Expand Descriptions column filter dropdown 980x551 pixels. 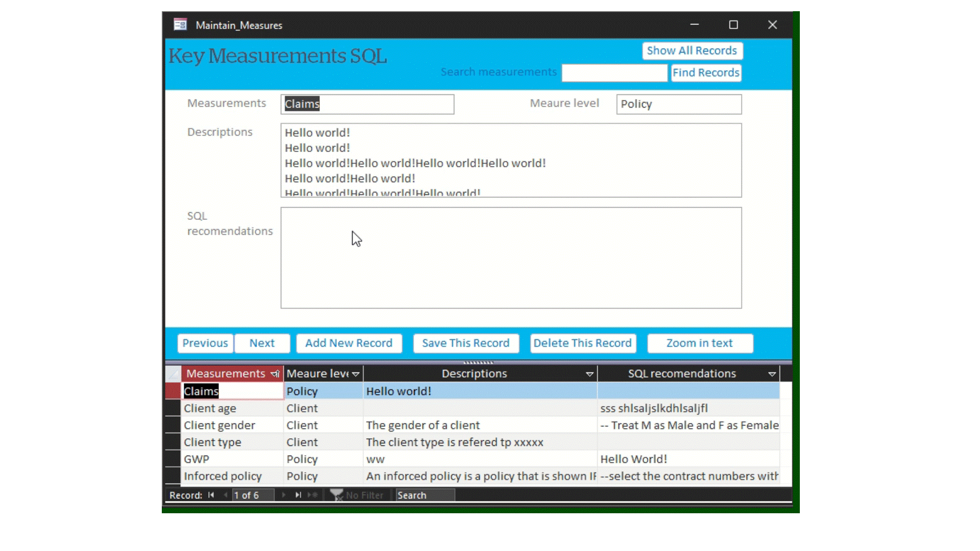click(590, 374)
